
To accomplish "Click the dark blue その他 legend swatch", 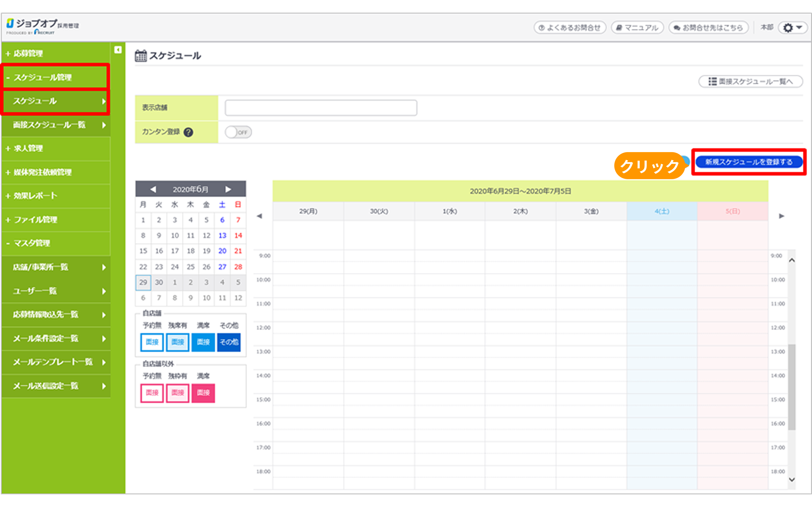I will coord(229,342).
